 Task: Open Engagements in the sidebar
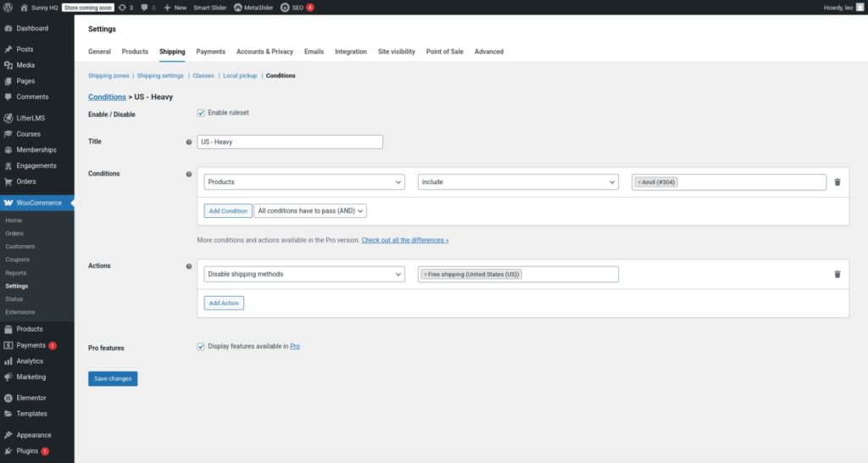pos(37,165)
